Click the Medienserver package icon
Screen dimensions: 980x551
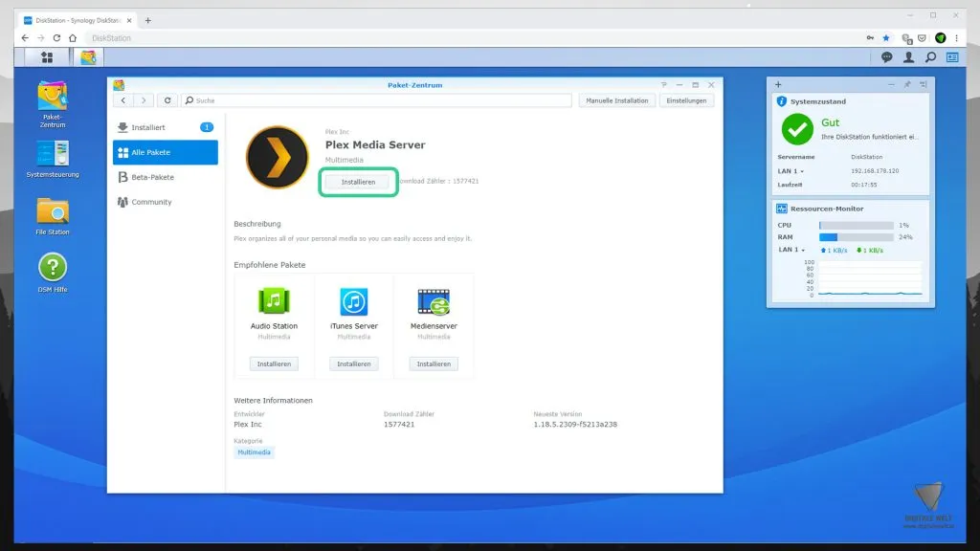[x=434, y=301]
